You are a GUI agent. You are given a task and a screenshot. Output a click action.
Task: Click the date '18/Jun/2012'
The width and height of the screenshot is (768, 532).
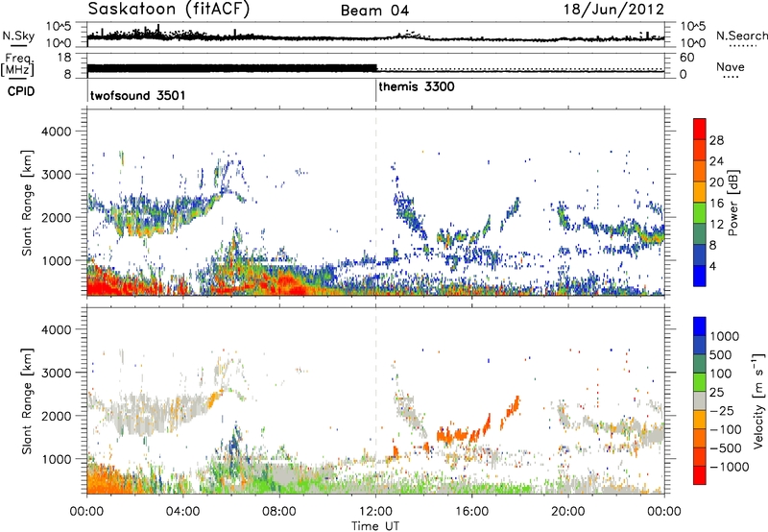(613, 10)
